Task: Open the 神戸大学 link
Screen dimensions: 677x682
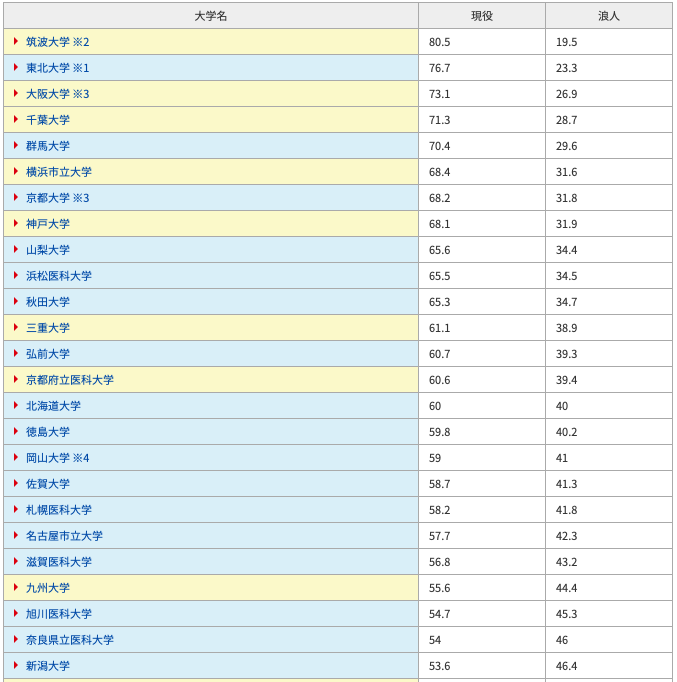Action: 48,224
